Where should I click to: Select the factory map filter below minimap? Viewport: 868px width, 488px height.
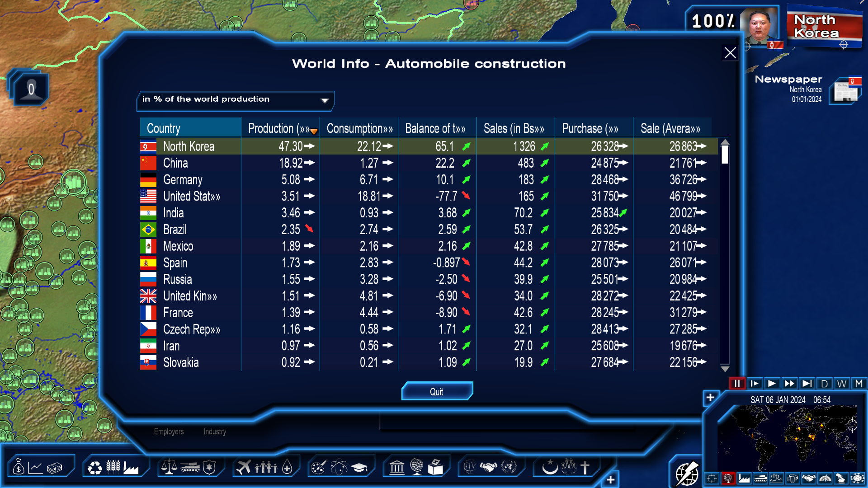(x=744, y=478)
